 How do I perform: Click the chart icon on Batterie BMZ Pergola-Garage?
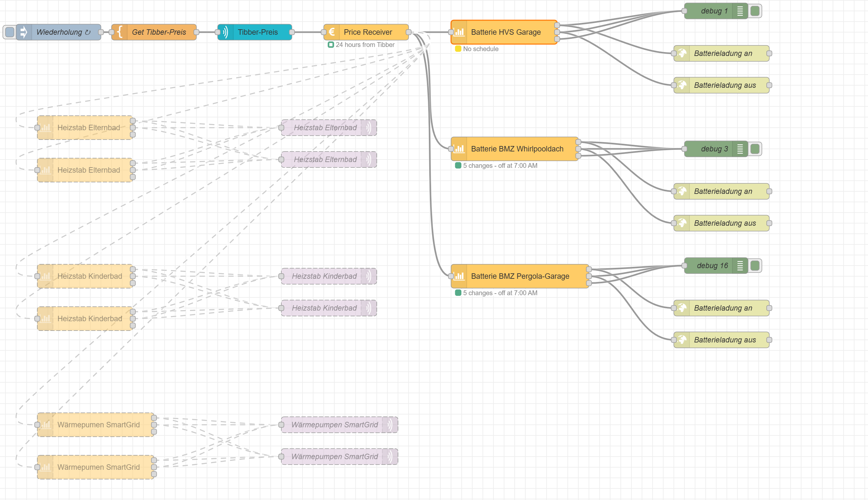click(459, 276)
